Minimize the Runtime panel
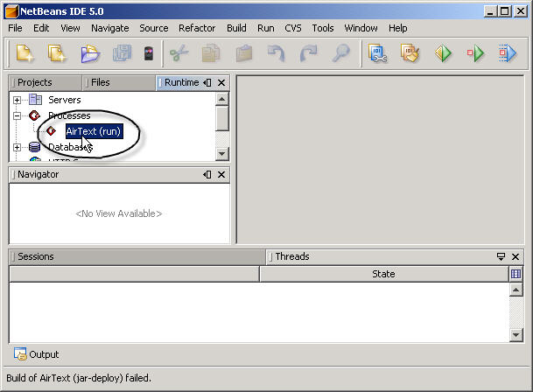This screenshot has width=533, height=392. pyautogui.click(x=207, y=82)
